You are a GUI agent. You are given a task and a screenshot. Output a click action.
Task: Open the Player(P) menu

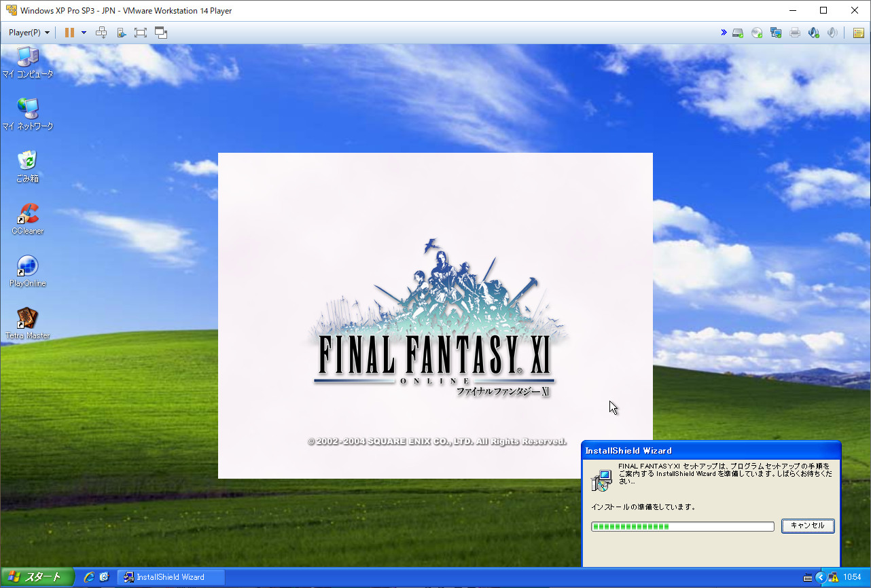29,33
